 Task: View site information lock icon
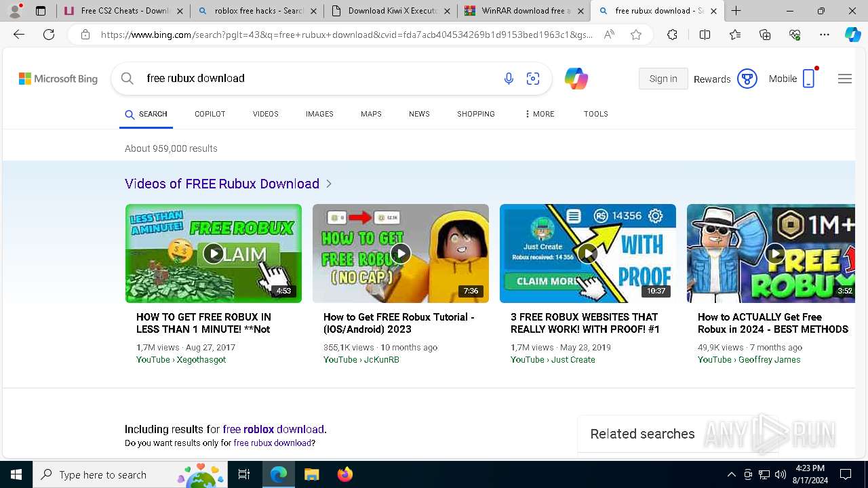pos(85,35)
